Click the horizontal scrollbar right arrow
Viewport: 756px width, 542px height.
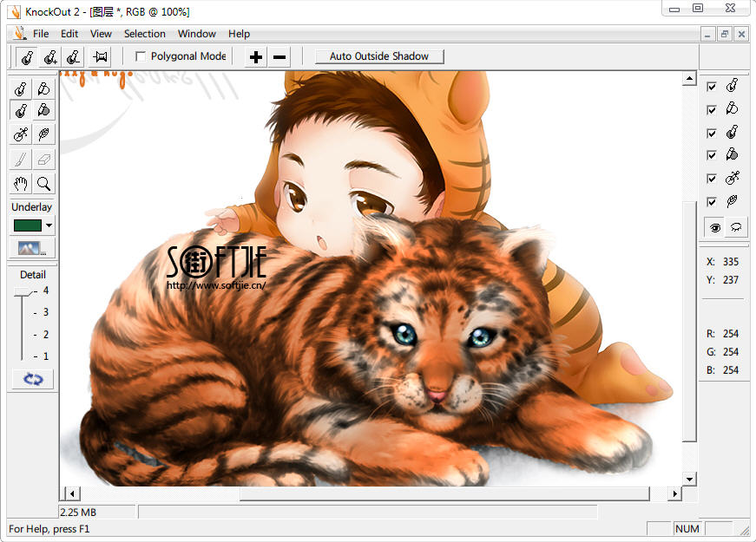coord(675,493)
